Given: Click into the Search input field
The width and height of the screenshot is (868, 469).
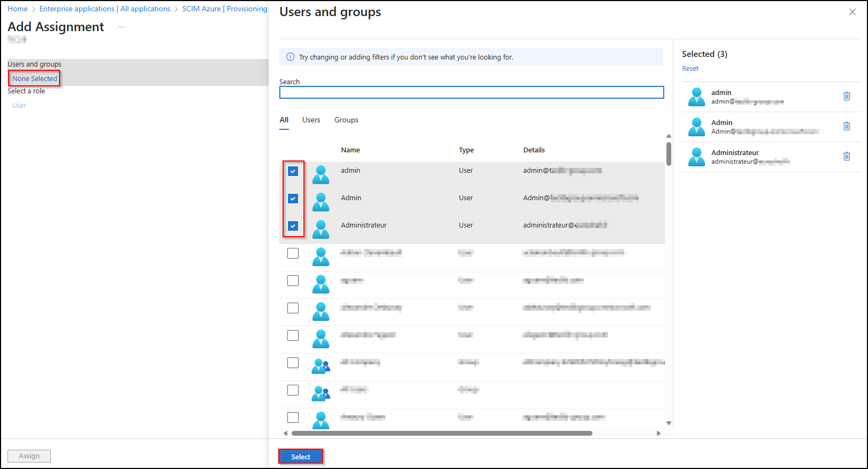Looking at the screenshot, I should coord(471,92).
